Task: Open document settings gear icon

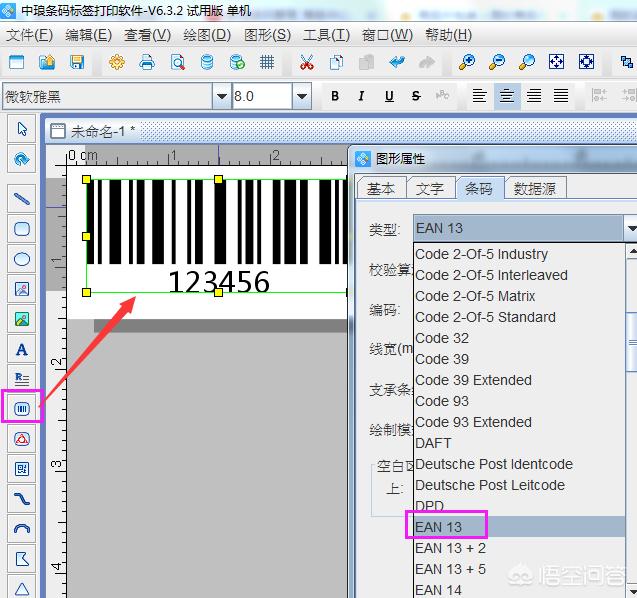Action: (117, 62)
